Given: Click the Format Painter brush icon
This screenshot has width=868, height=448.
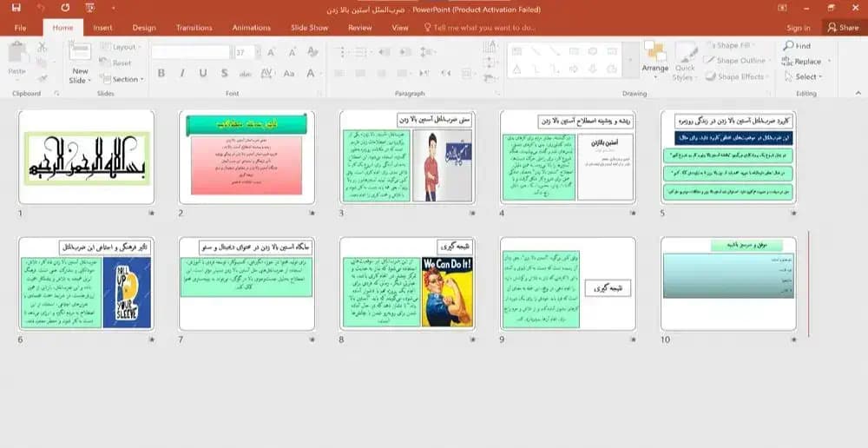Looking at the screenshot, I should click(42, 79).
